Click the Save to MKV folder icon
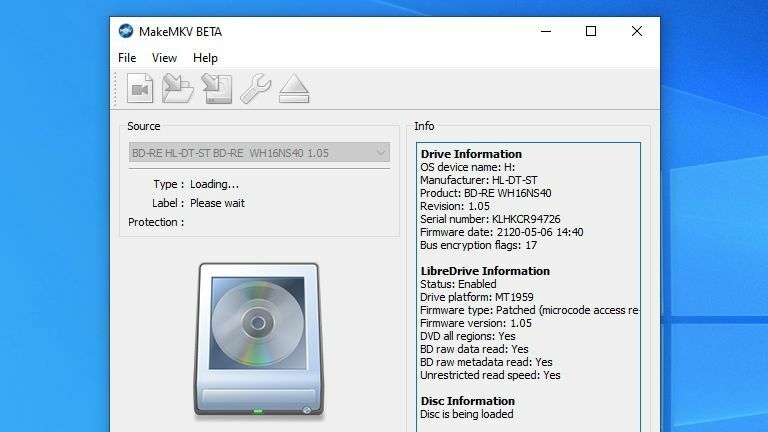 [x=178, y=89]
